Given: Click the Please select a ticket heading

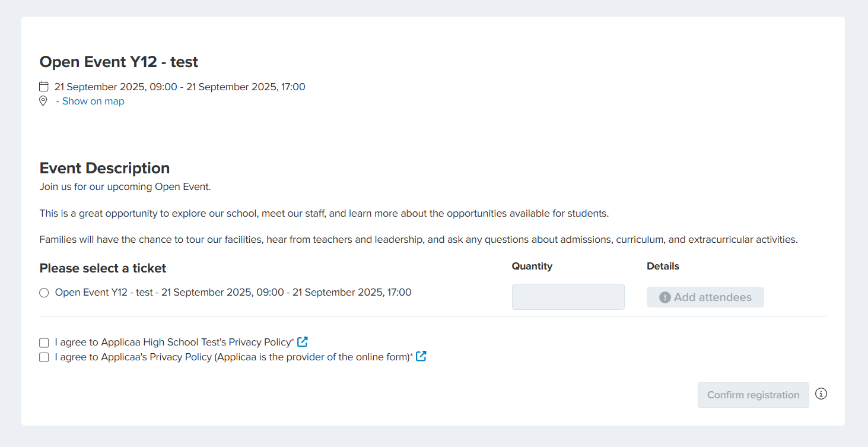Looking at the screenshot, I should [x=103, y=268].
